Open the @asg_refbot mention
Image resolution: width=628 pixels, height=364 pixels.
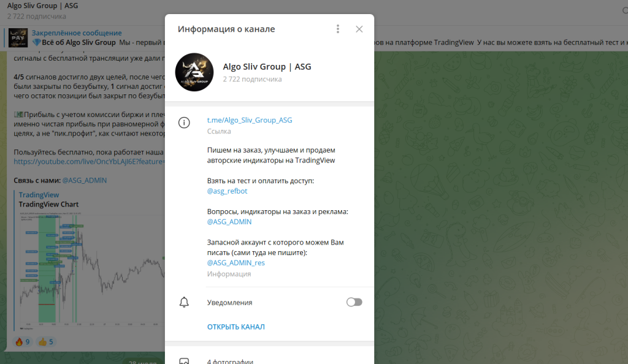coord(227,191)
